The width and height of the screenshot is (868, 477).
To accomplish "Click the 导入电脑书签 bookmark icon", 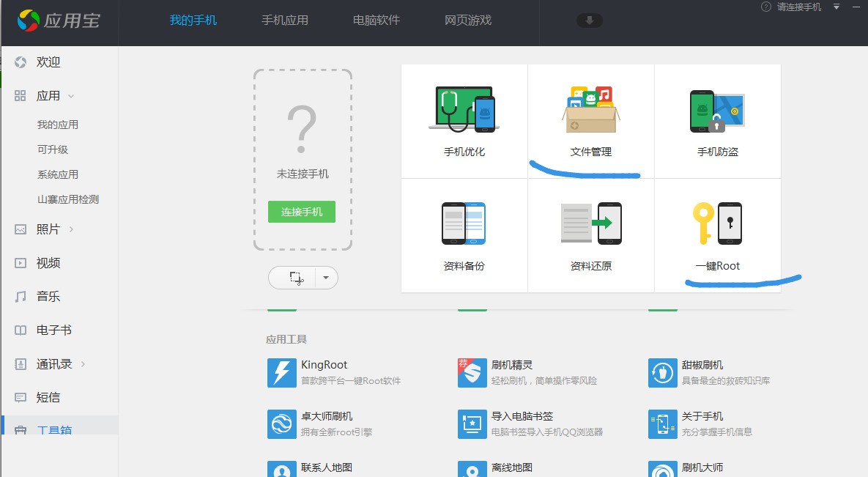I will (472, 424).
